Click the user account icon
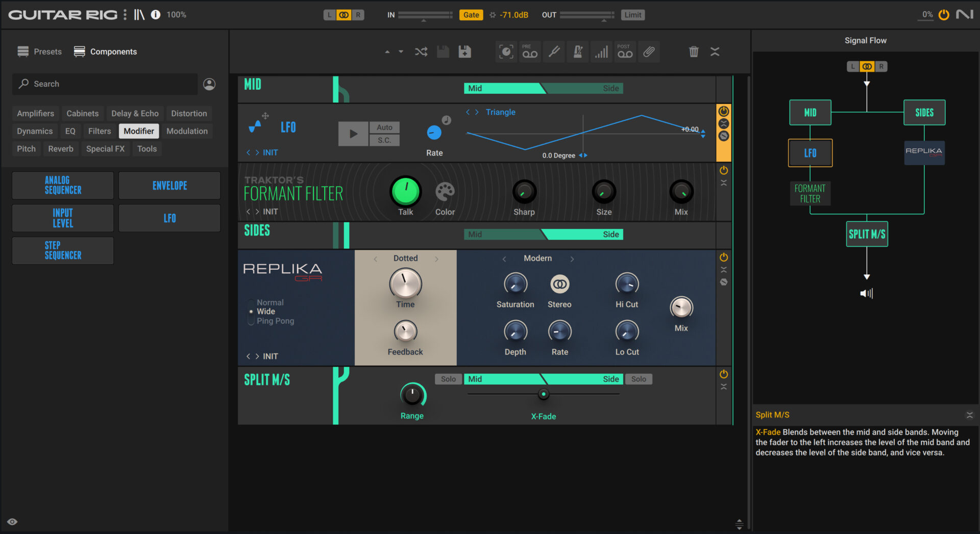Image resolution: width=980 pixels, height=534 pixels. click(x=209, y=84)
